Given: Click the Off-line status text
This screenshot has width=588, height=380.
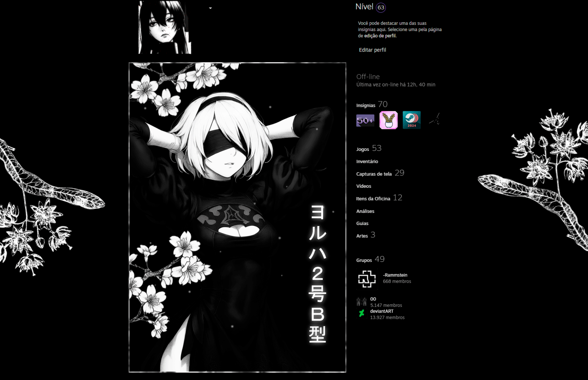Looking at the screenshot, I should click(x=368, y=77).
